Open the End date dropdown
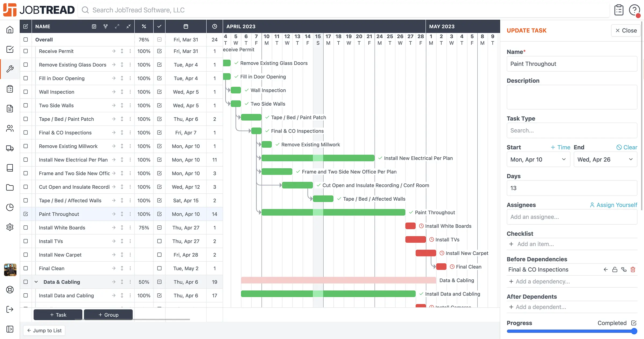644x339 pixels. click(x=605, y=160)
